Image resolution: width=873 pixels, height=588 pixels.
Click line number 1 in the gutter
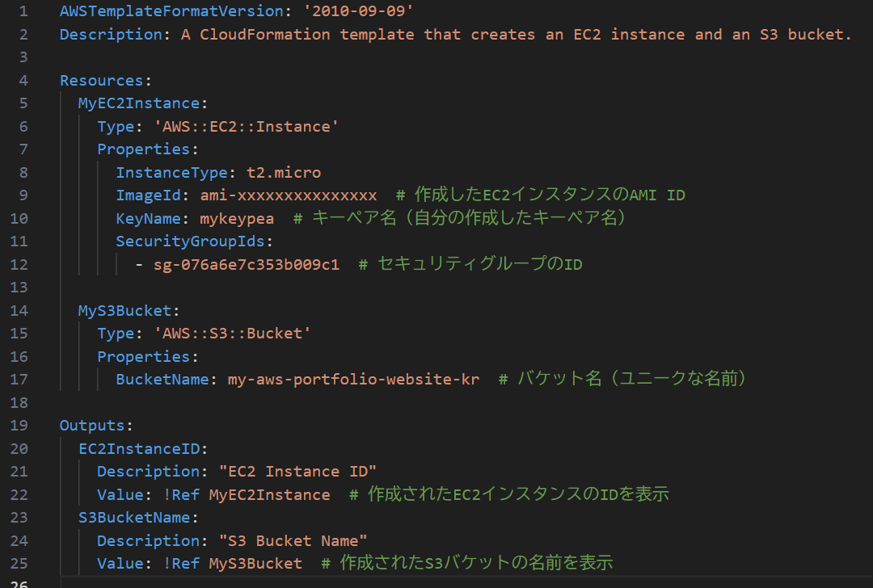[x=23, y=11]
